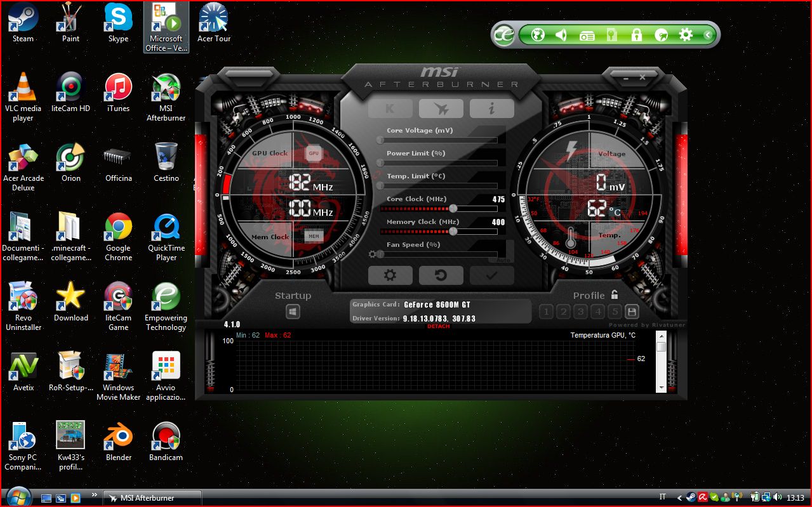Select the Windows Movie Maker desktop icon
Viewport: 812px width, 507px height.
(119, 376)
